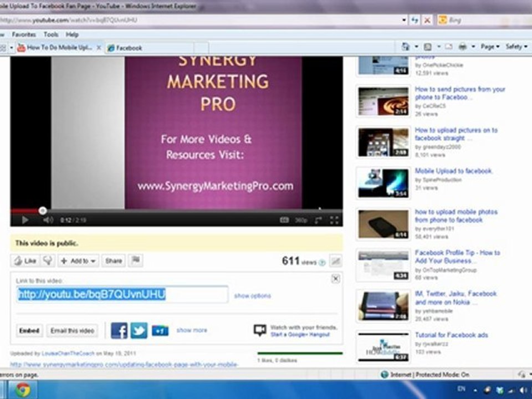
Task: Open a new blank tab
Action: [x=202, y=48]
